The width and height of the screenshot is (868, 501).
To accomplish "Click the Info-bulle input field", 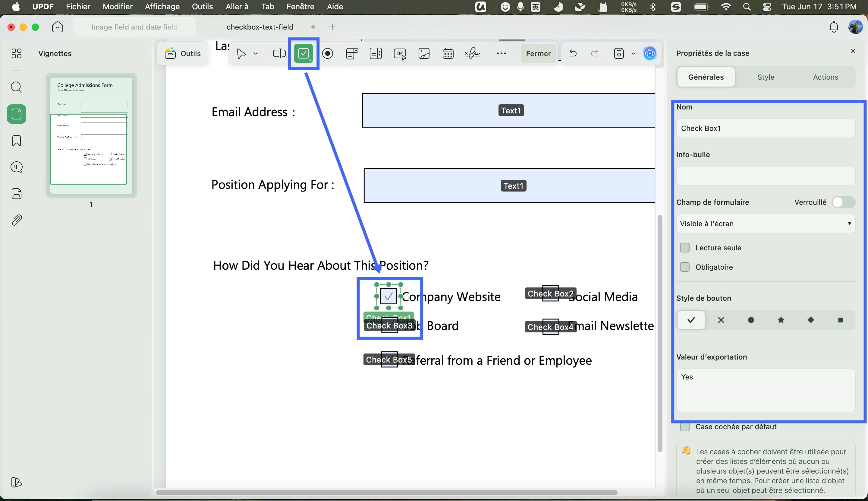I will tap(765, 176).
